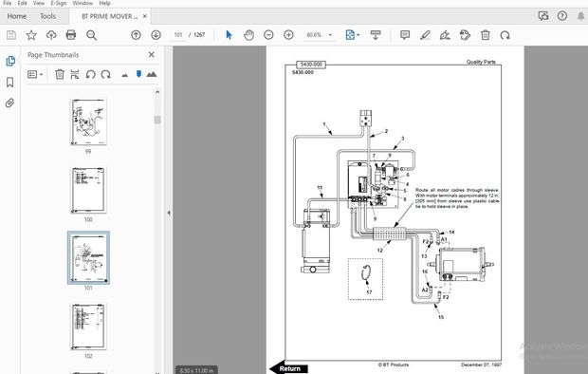This screenshot has width=588, height=374.
Task: Rotate page with toolbar rotate icon
Action: pyautogui.click(x=505, y=35)
